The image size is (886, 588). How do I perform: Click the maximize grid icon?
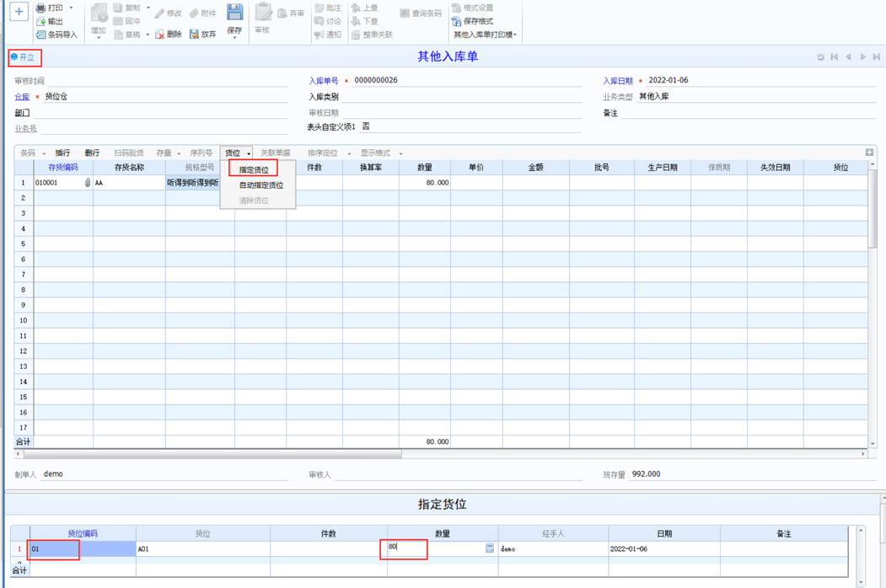point(869,152)
